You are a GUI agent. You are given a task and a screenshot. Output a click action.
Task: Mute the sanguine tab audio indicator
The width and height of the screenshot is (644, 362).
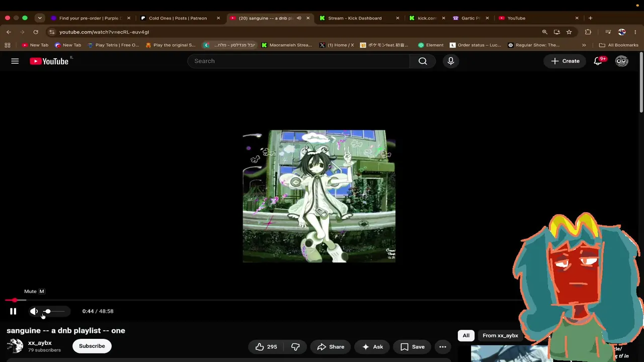pyautogui.click(x=299, y=18)
